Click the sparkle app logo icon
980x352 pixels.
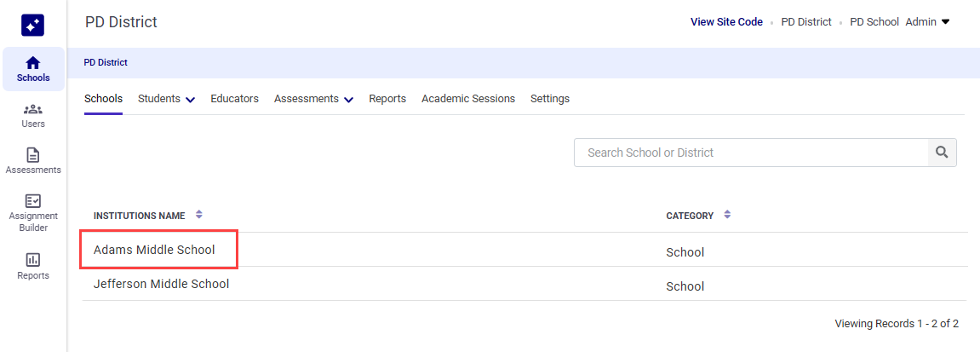[x=32, y=25]
